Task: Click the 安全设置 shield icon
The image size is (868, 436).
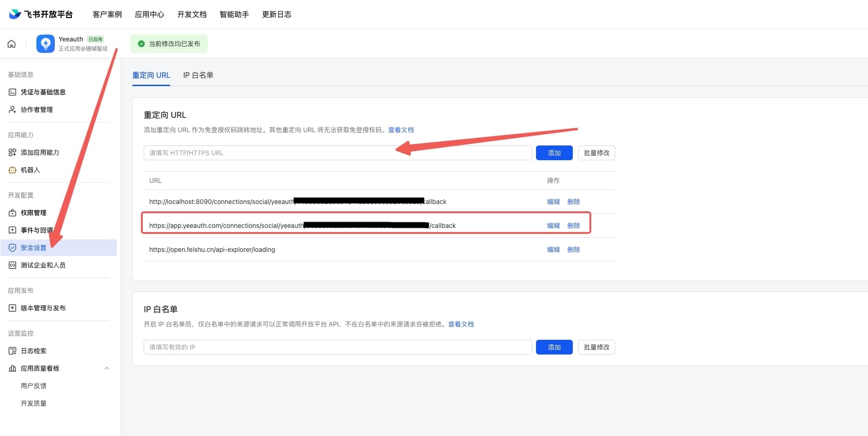Action: [x=12, y=248]
